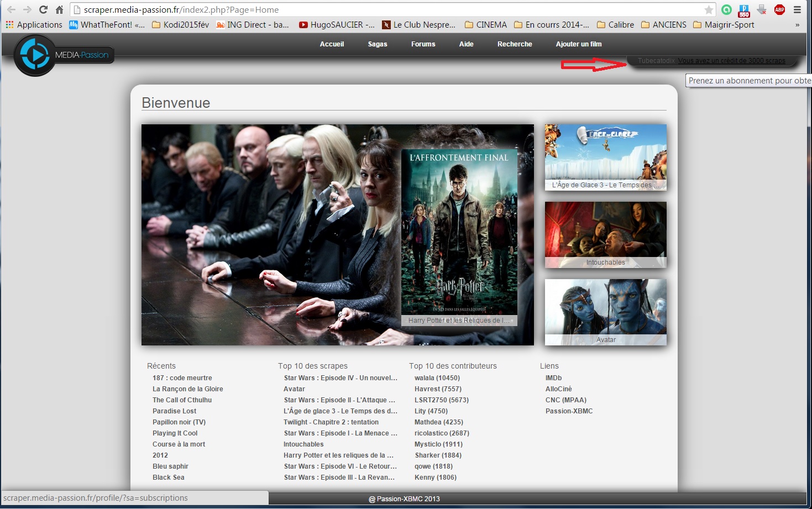Open WhatTheFont! bookmark
Image resolution: width=812 pixels, height=509 pixels.
point(107,25)
